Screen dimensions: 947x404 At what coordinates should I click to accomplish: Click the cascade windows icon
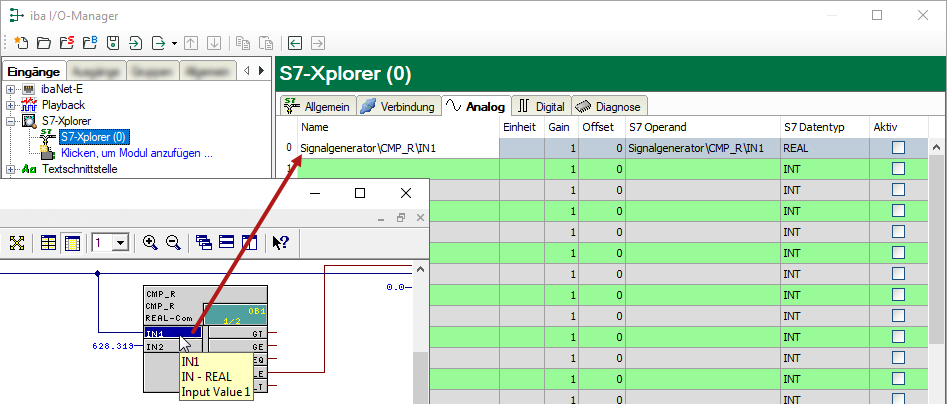click(x=204, y=242)
